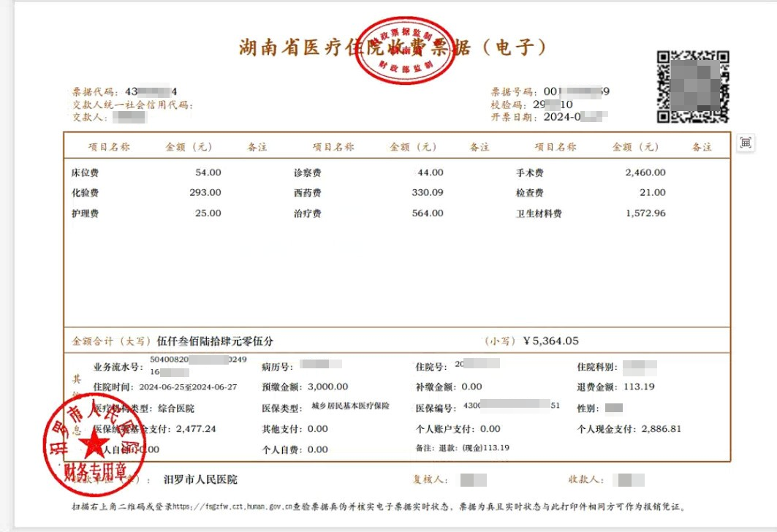
Task: Click the 退费金额 value 113.19
Action: (x=639, y=387)
